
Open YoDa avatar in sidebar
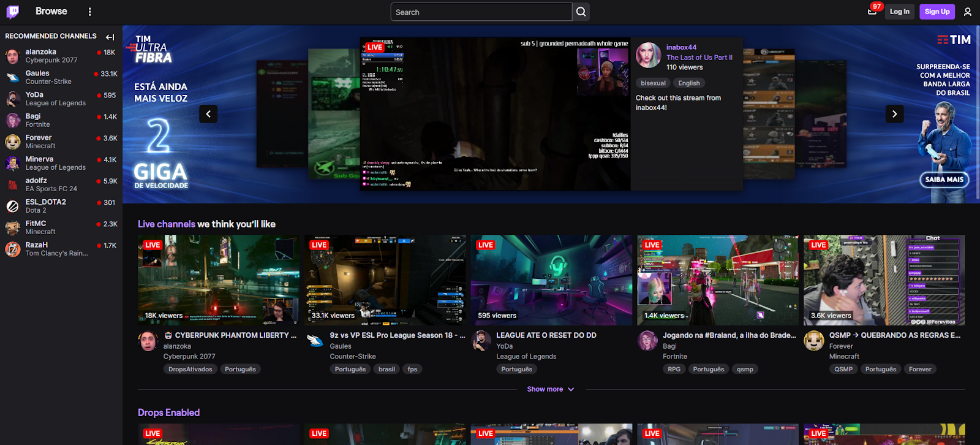13,99
